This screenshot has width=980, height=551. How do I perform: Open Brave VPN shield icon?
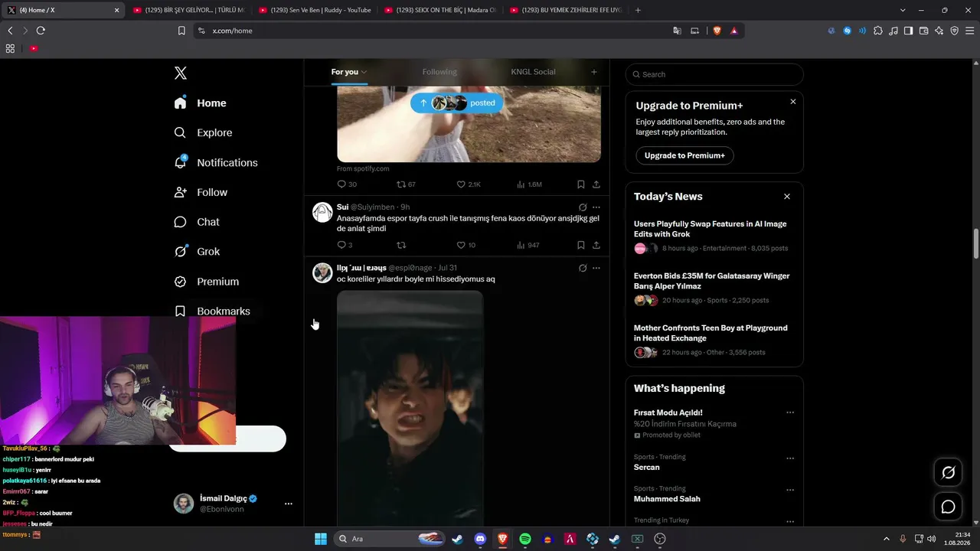coord(954,31)
